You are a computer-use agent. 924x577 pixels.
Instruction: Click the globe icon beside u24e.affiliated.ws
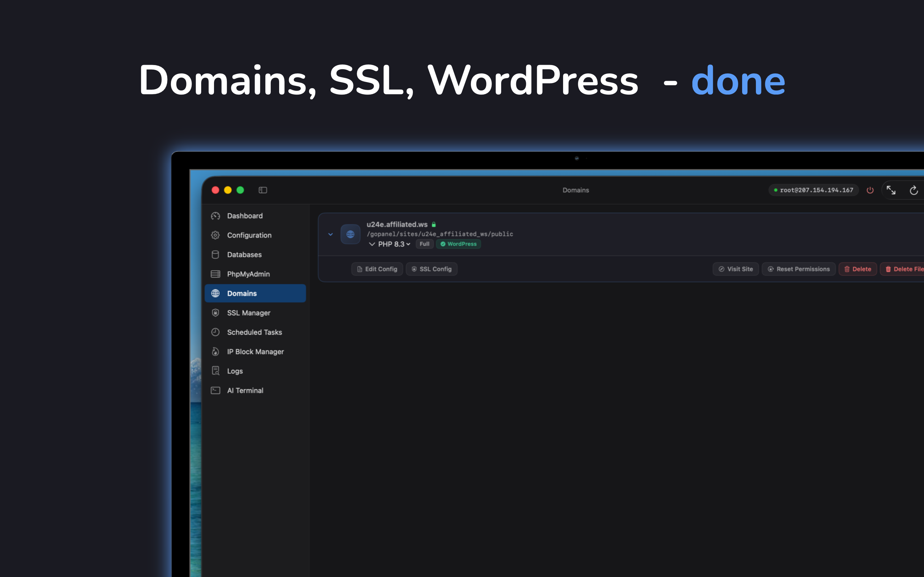pos(350,234)
